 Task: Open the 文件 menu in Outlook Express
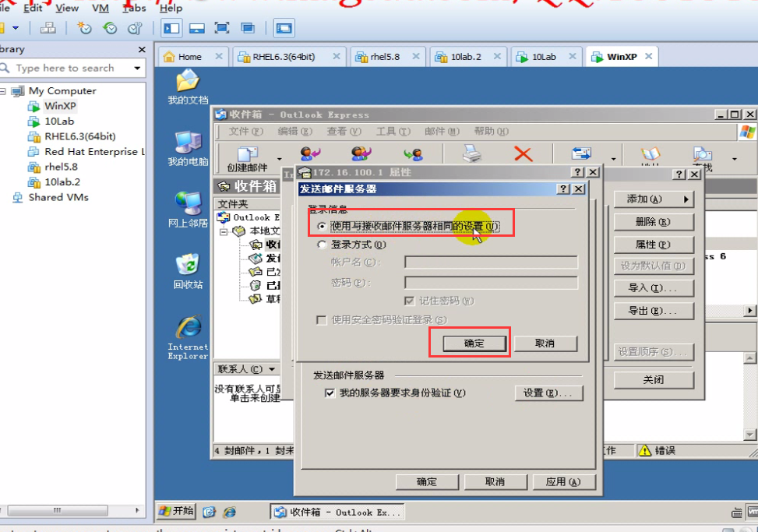pos(245,132)
